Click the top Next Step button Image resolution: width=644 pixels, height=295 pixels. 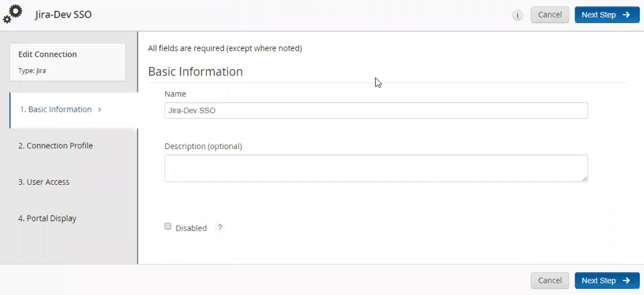(607, 15)
